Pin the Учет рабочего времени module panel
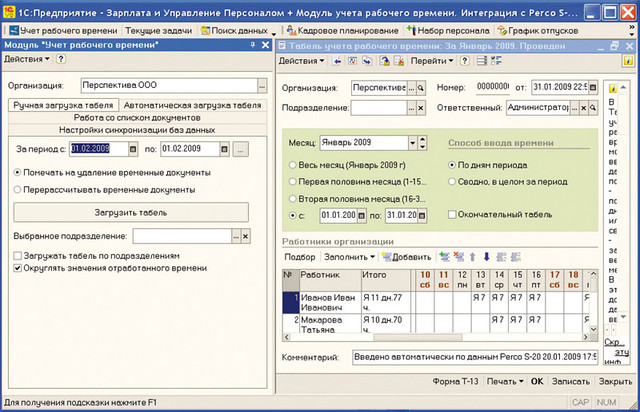This screenshot has width=640, height=412. 253,45
